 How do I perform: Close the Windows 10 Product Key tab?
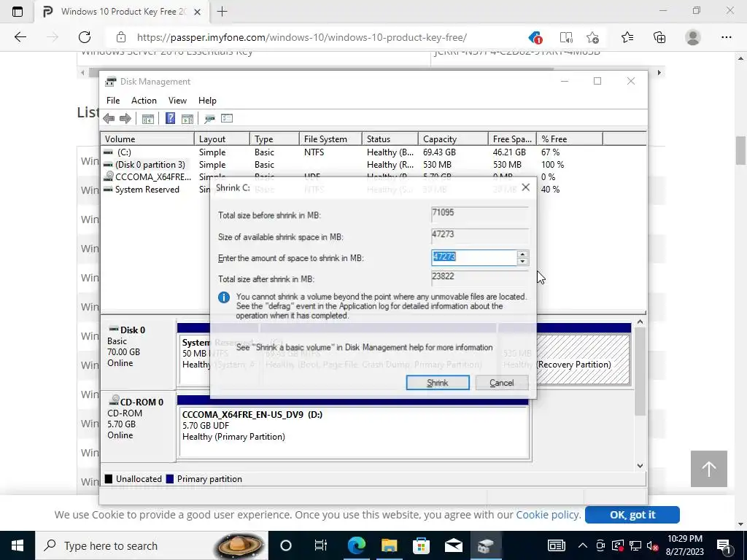click(x=197, y=12)
